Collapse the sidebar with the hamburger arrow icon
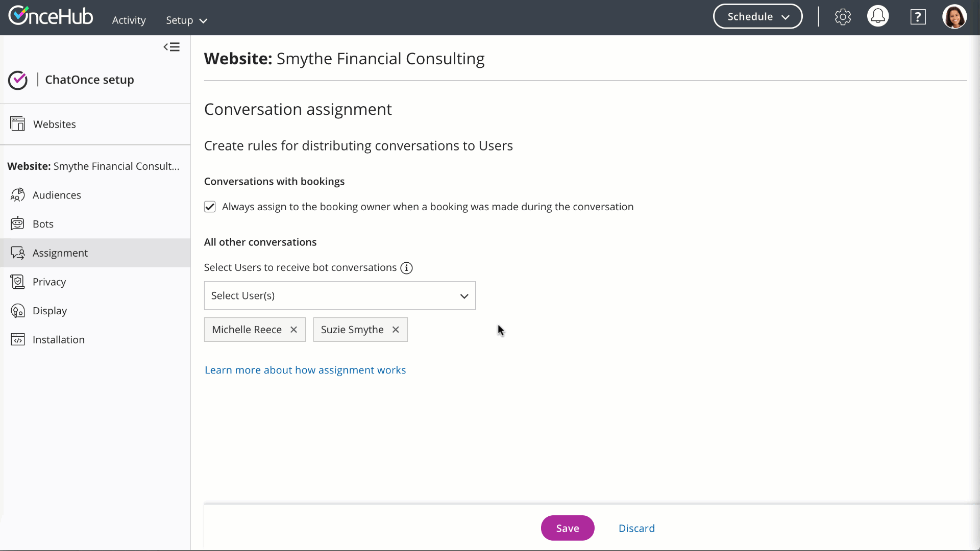Viewport: 980px width, 551px height. click(171, 47)
